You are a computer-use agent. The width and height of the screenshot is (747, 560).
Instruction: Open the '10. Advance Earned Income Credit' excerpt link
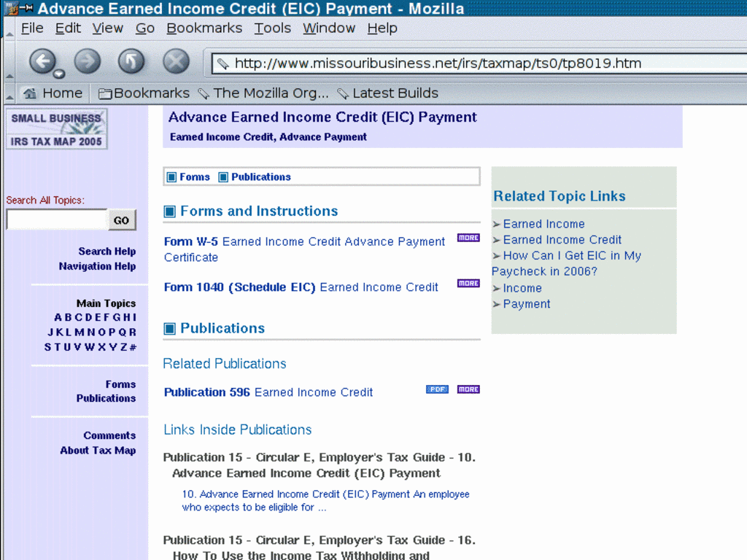click(325, 500)
